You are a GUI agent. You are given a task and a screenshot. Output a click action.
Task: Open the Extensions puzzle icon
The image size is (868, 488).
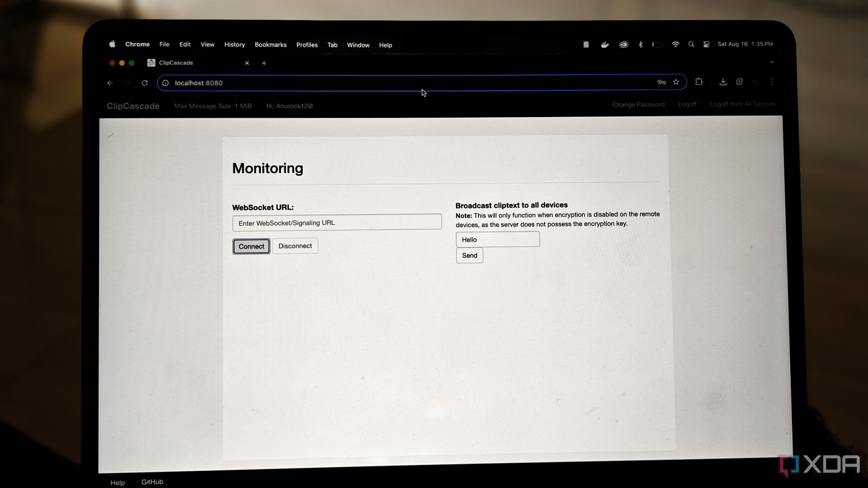coord(699,81)
